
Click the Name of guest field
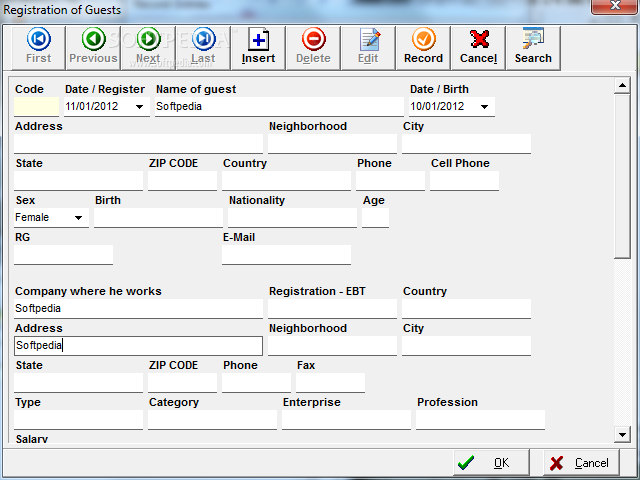click(x=279, y=107)
